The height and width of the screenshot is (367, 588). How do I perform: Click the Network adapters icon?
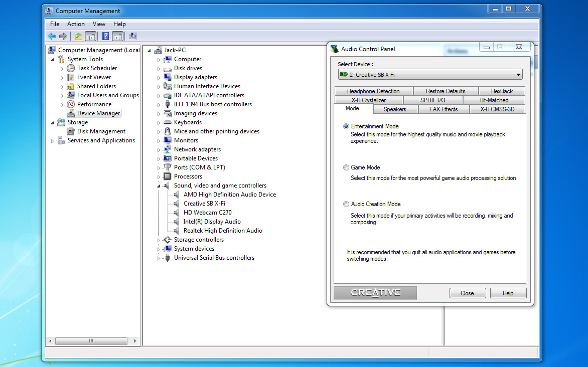point(168,149)
